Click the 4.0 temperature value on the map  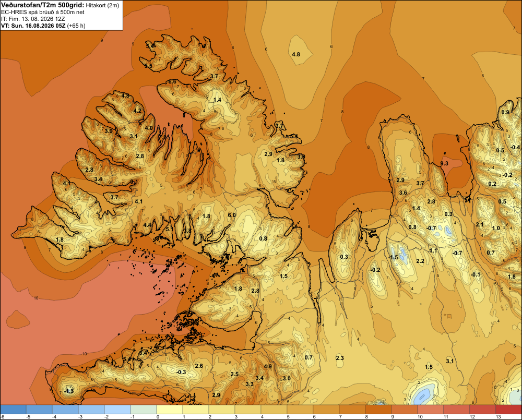coord(149,128)
